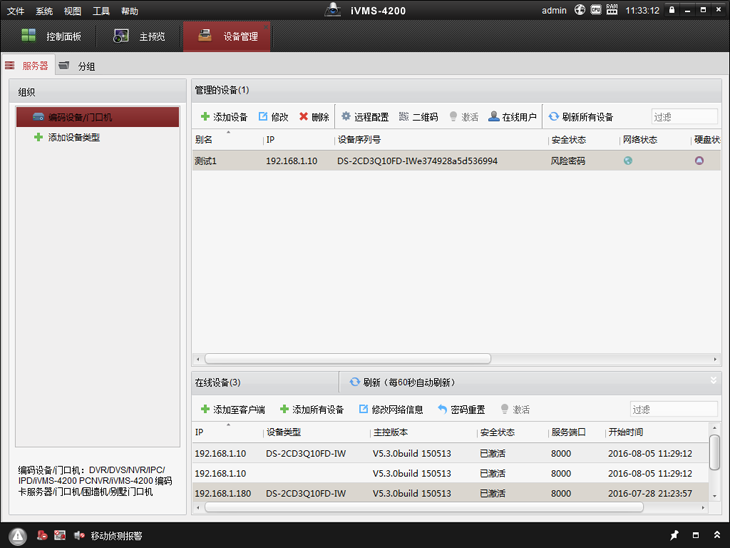Click the lock icon in title bar
Screen dimensions: 730x548
[x=672, y=10]
